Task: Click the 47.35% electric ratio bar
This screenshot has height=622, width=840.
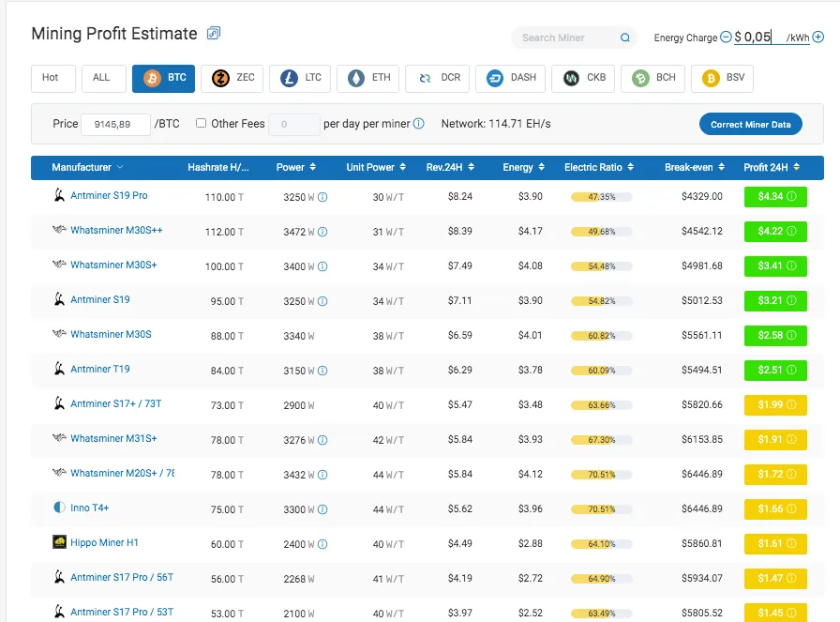Action: tap(602, 197)
